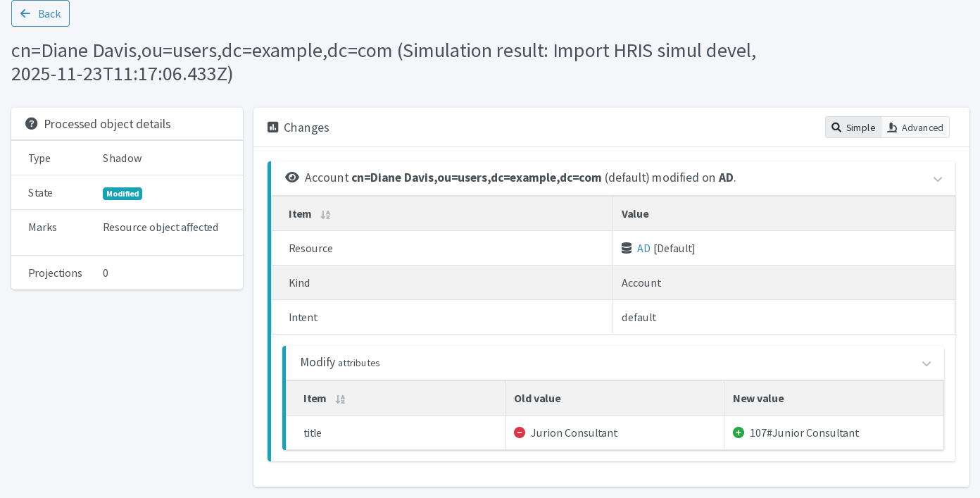
Task: Select the title attribute row
Action: [x=313, y=432]
